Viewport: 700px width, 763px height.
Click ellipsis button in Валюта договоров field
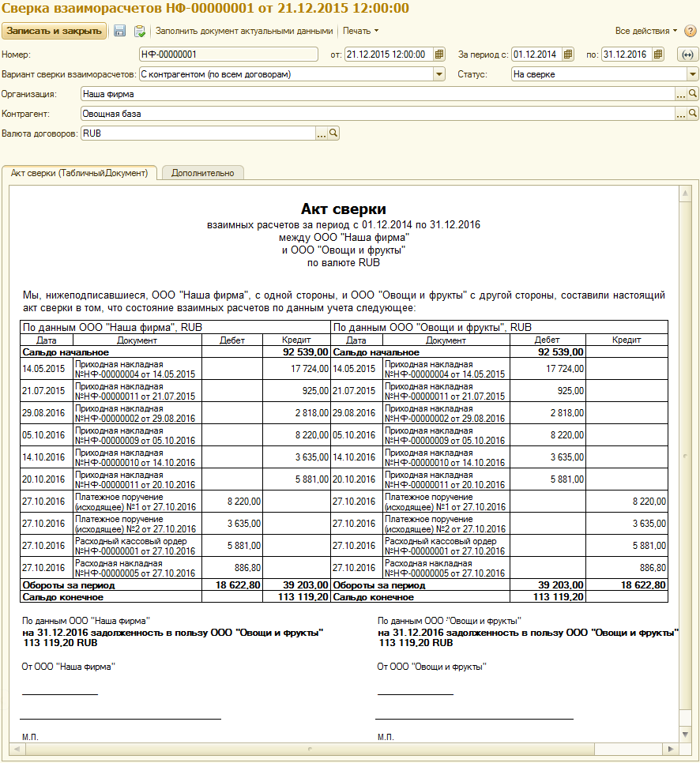click(x=322, y=133)
